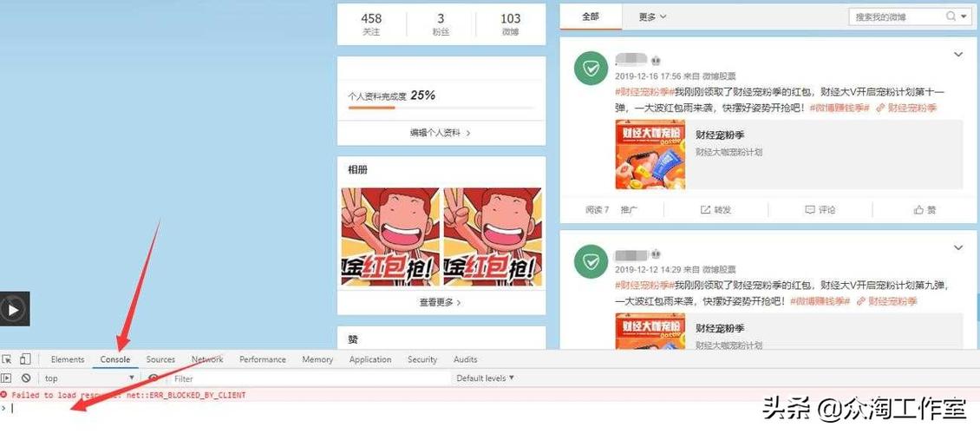Click the 103 微博 posts count
This screenshot has height=434, width=980.
click(510, 24)
